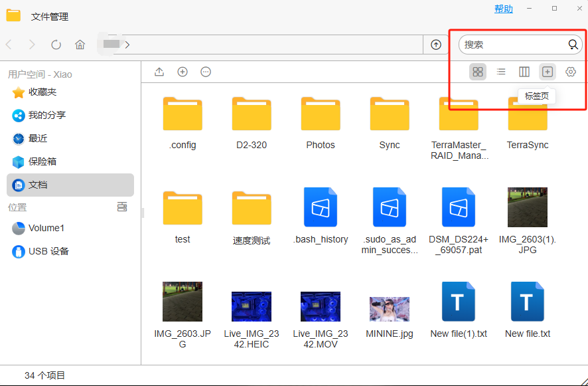Click the new tab page icon

[547, 72]
